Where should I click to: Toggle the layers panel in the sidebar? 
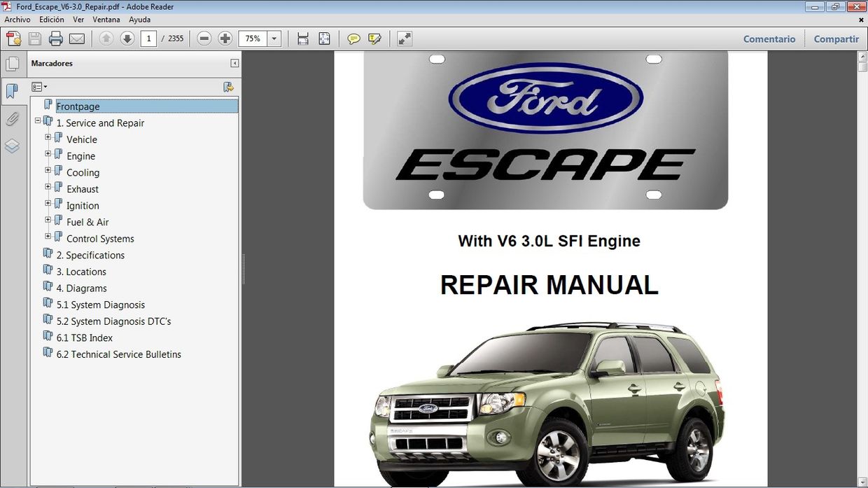(14, 146)
